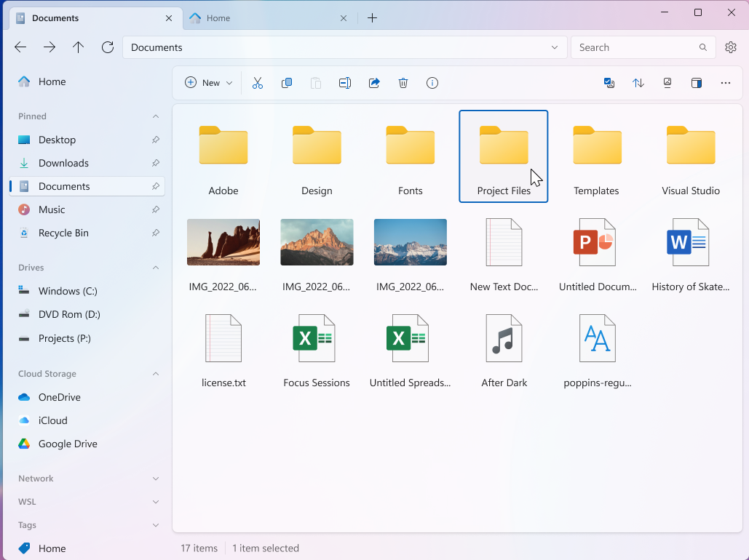Click the Copy icon in toolbar
The width and height of the screenshot is (749, 560).
[287, 83]
